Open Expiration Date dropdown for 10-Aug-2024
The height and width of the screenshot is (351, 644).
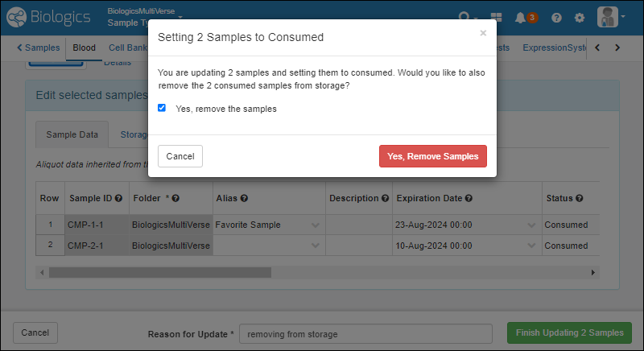click(x=531, y=246)
